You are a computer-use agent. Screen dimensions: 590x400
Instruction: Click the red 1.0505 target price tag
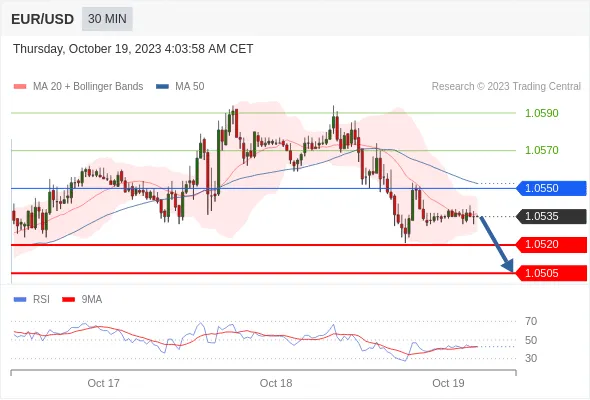point(551,273)
